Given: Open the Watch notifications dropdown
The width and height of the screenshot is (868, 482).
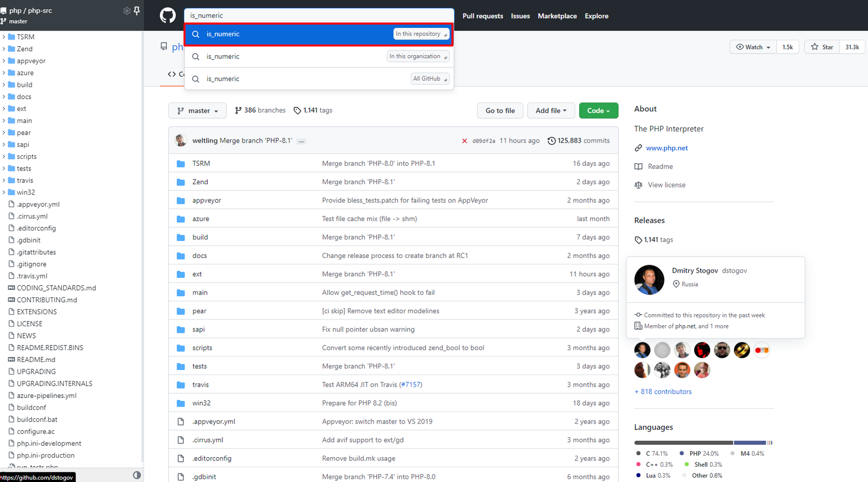Looking at the screenshot, I should pos(753,47).
